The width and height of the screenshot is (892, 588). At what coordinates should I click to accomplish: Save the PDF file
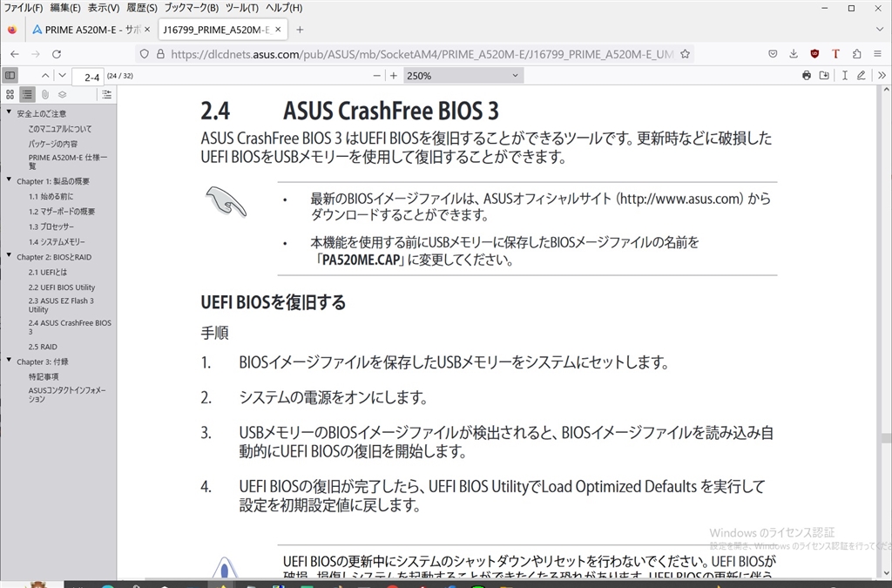pos(824,75)
